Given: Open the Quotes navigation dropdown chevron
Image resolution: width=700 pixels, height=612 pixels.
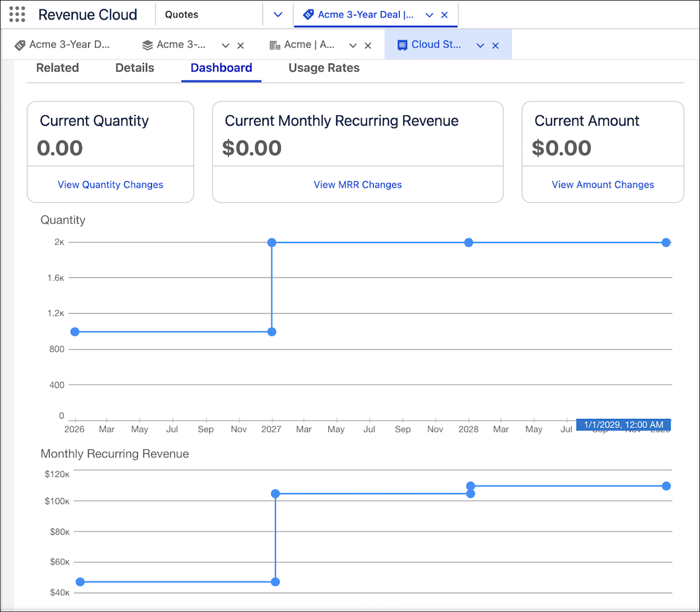Looking at the screenshot, I should click(278, 15).
